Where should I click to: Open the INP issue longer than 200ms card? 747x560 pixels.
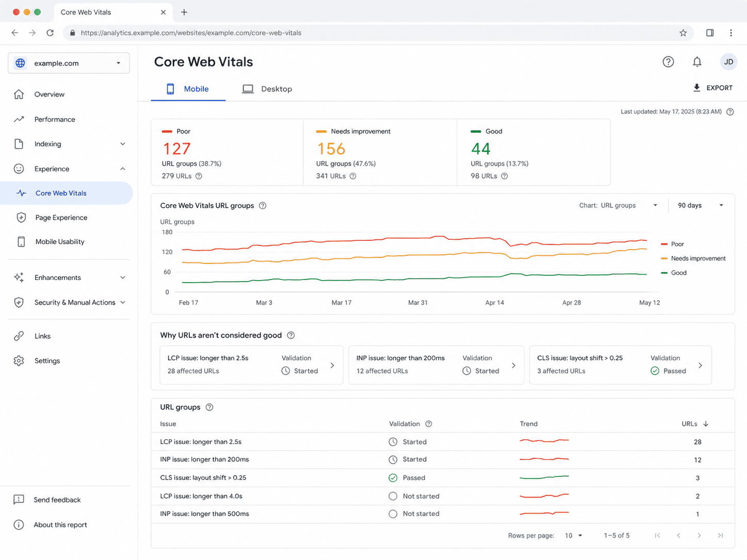pyautogui.click(x=436, y=365)
